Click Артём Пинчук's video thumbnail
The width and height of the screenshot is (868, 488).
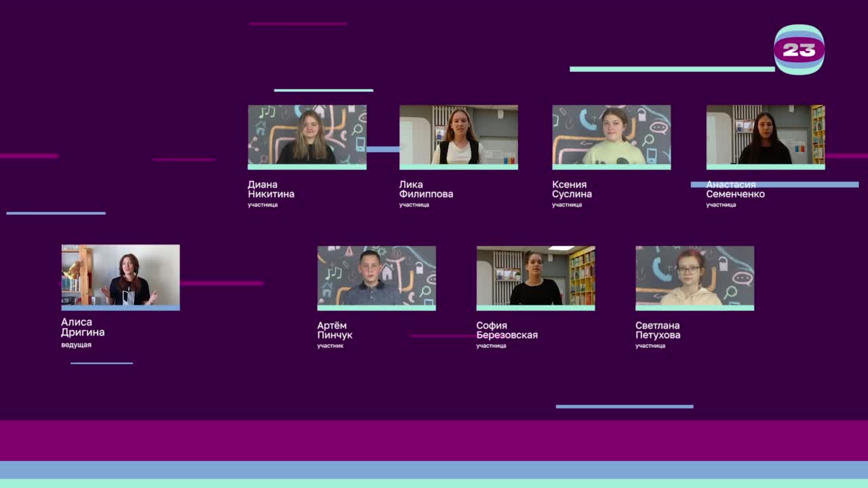point(376,277)
